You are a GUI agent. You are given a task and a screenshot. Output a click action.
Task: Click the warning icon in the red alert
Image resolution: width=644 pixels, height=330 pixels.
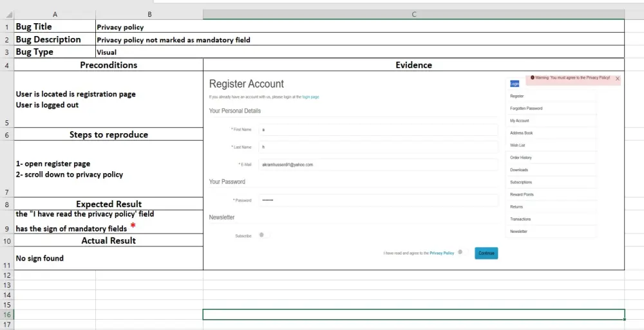[x=533, y=77]
